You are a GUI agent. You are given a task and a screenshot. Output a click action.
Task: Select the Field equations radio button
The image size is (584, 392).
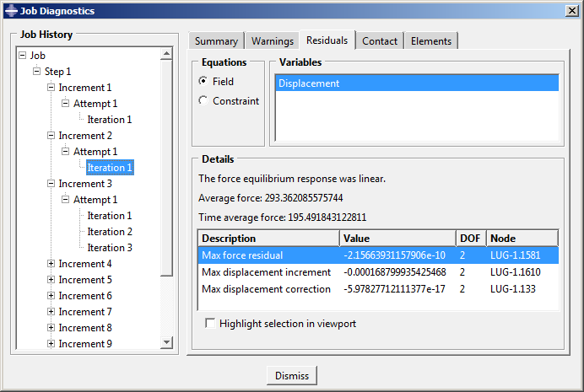(203, 81)
